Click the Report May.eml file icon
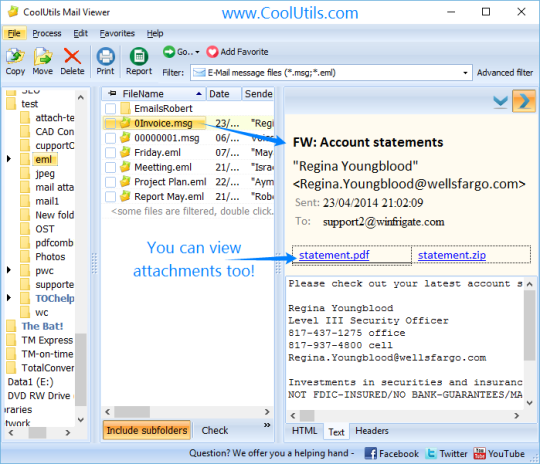Viewport: 540px width, 464px height. pyautogui.click(x=125, y=196)
